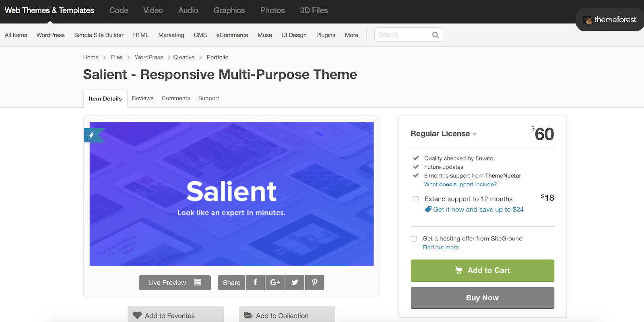Click the Share button

[x=231, y=283]
